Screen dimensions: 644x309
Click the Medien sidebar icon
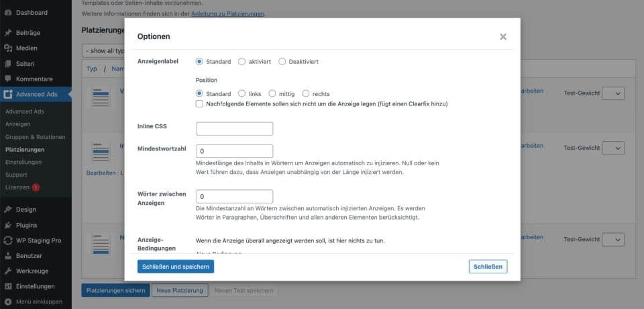pyautogui.click(x=8, y=48)
